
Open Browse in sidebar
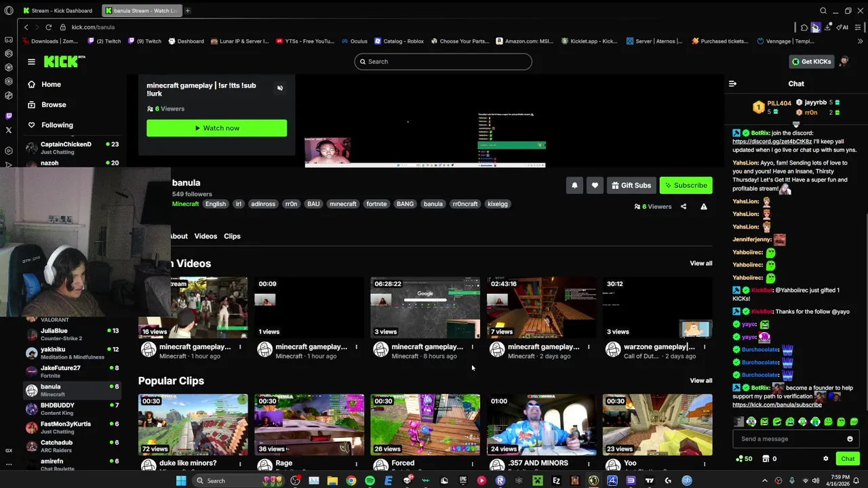[54, 104]
